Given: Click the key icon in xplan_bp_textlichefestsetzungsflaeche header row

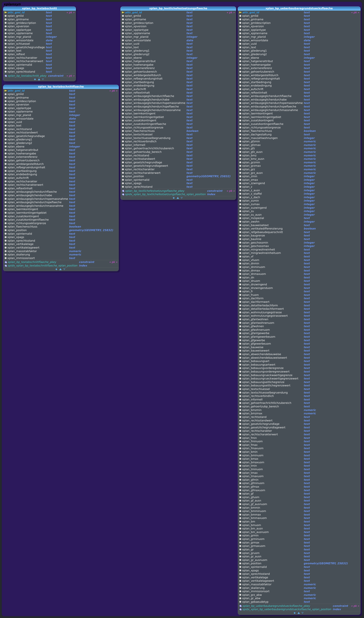Looking at the screenshot, I should (x=123, y=12).
